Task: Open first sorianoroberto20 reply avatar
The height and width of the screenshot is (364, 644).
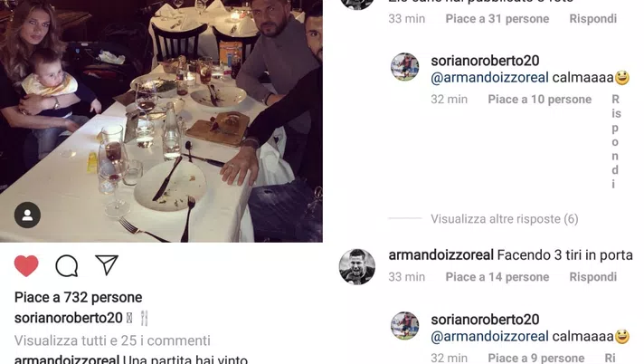Action: click(x=405, y=67)
